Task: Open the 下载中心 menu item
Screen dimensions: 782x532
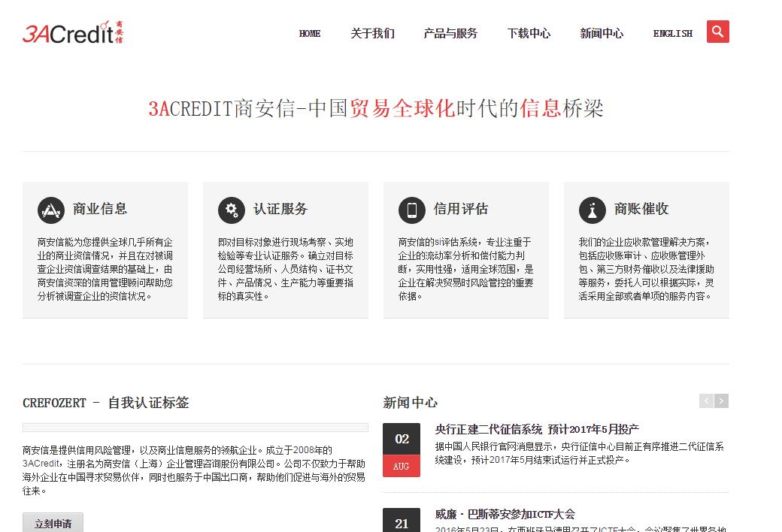Action: click(529, 33)
